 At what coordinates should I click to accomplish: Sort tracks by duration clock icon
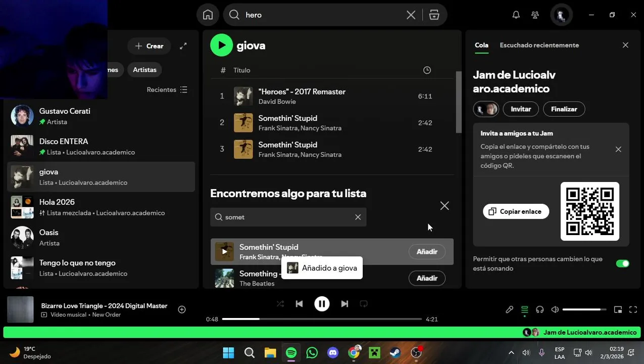click(x=427, y=70)
